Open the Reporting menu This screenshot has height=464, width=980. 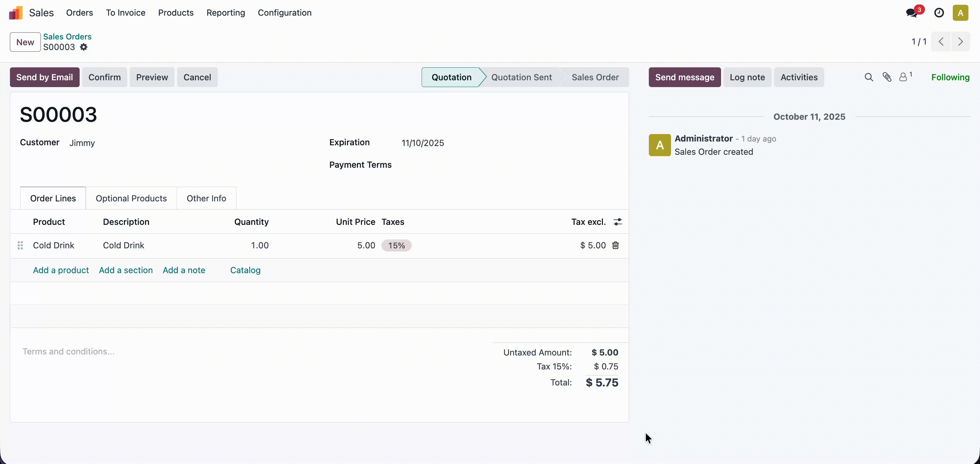225,13
